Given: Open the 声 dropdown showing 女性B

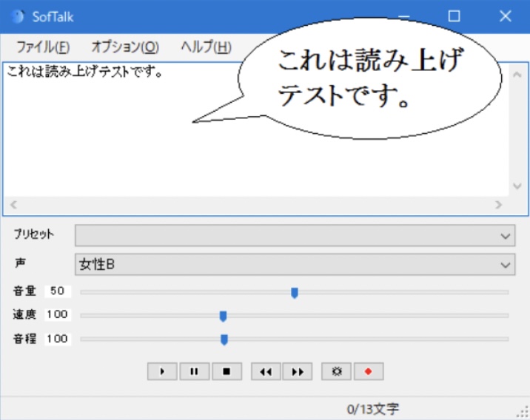Looking at the screenshot, I should 295,265.
